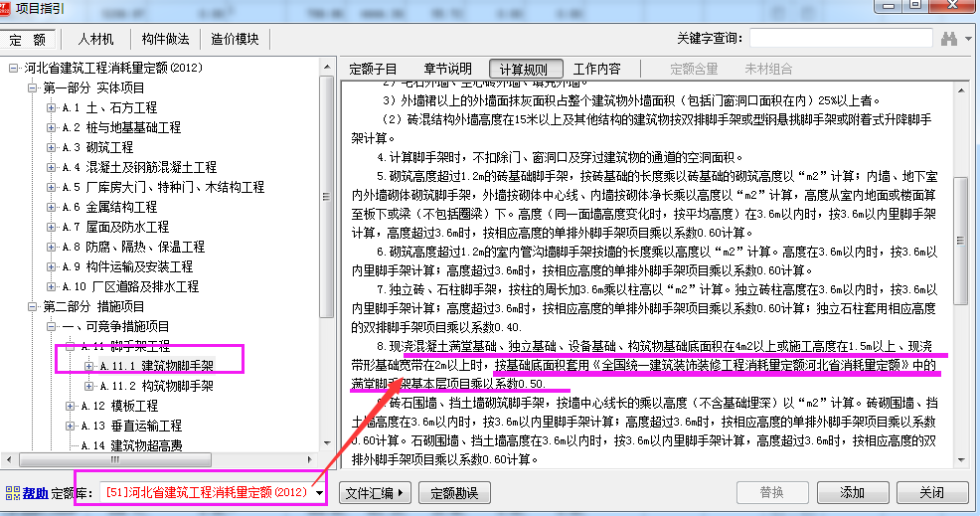Click the binoculars search icon

(949, 39)
